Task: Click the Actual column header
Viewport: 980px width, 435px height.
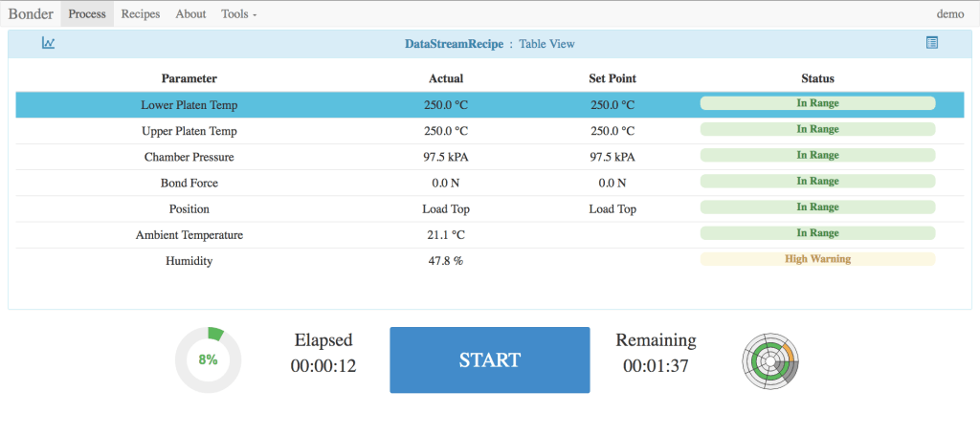Action: (446, 78)
